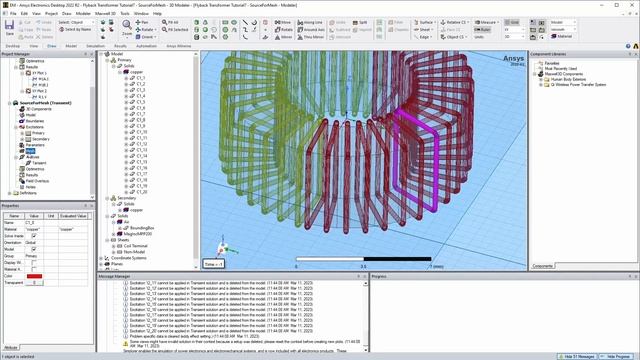Click the blue help icon at ribbon right

pyautogui.click(x=628, y=46)
